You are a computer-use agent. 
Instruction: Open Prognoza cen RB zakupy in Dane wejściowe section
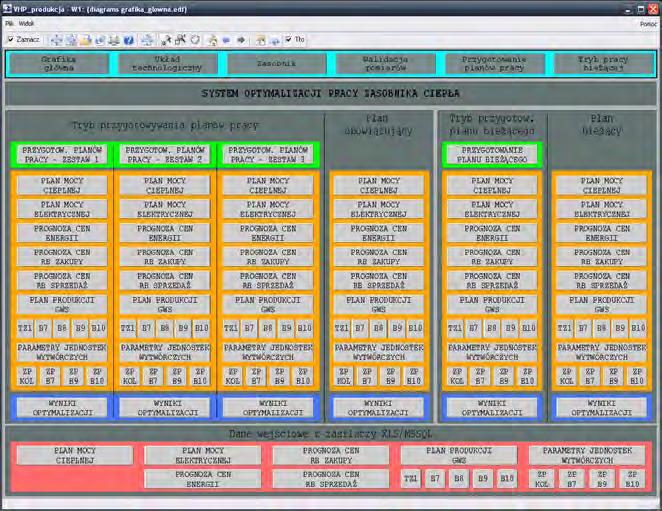331,455
